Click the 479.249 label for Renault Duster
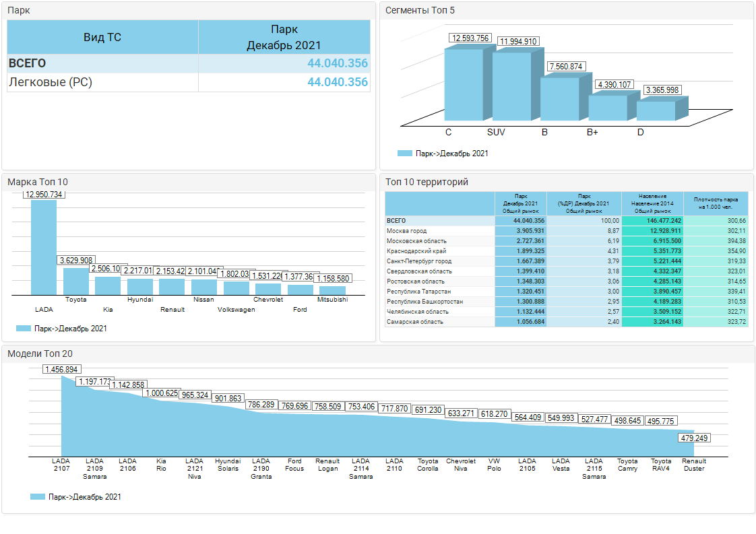 693,438
